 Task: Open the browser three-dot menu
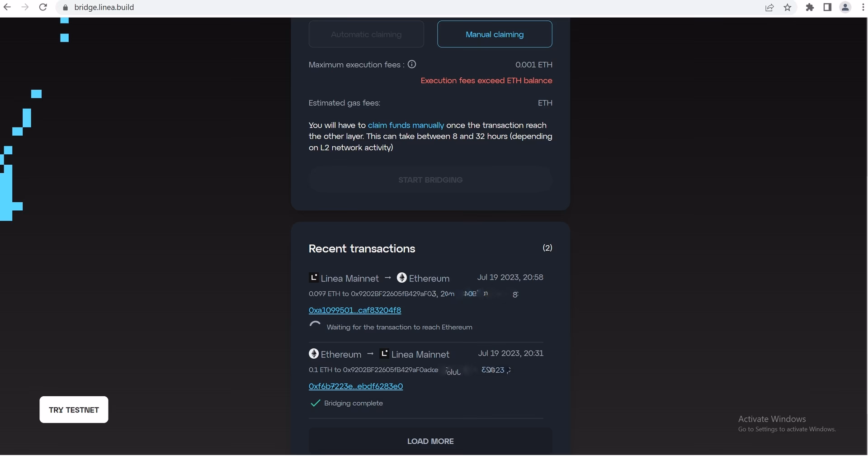(863, 7)
